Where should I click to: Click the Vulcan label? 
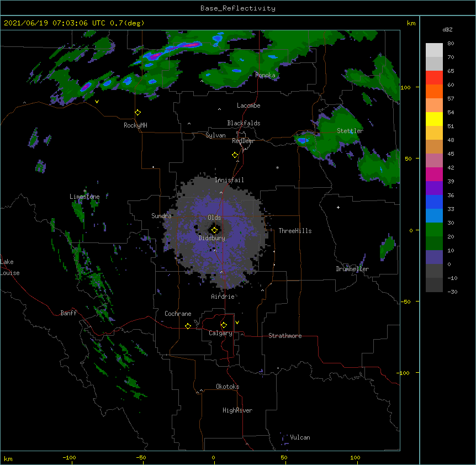tap(300, 437)
